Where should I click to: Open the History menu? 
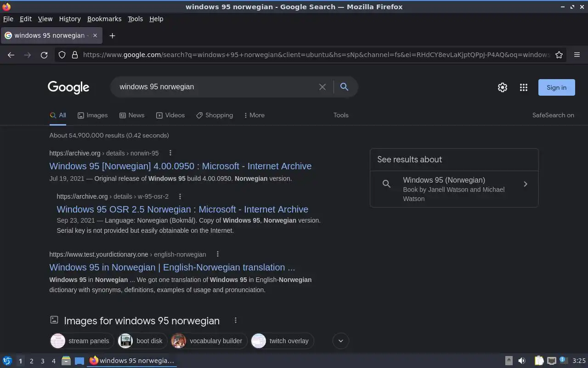click(x=70, y=19)
